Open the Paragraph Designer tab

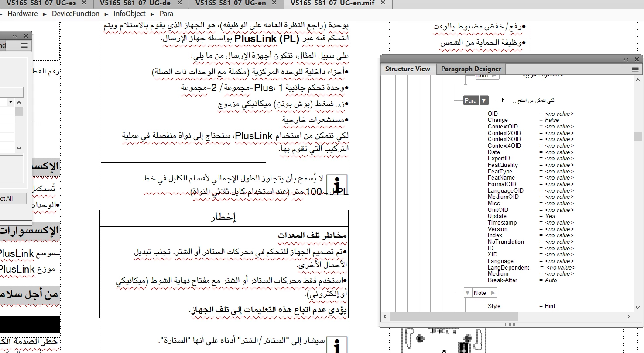tap(471, 69)
